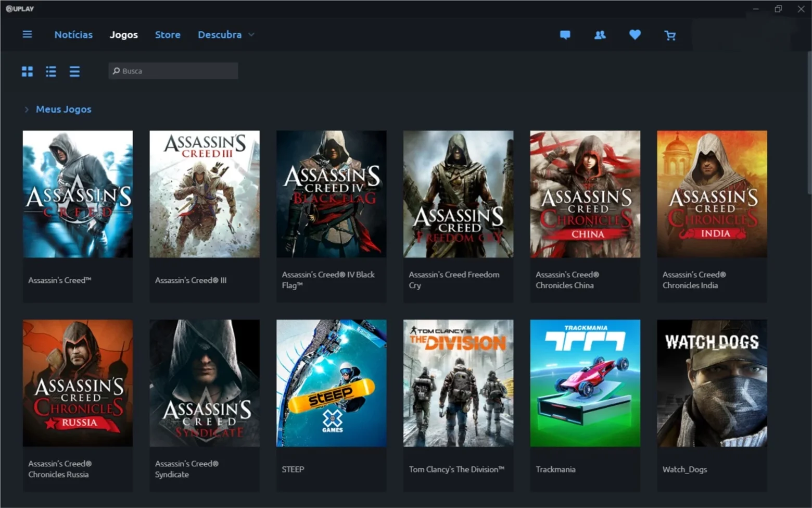812x508 pixels.
Task: Collapse the Meus Jogos section chevron
Action: click(x=27, y=109)
